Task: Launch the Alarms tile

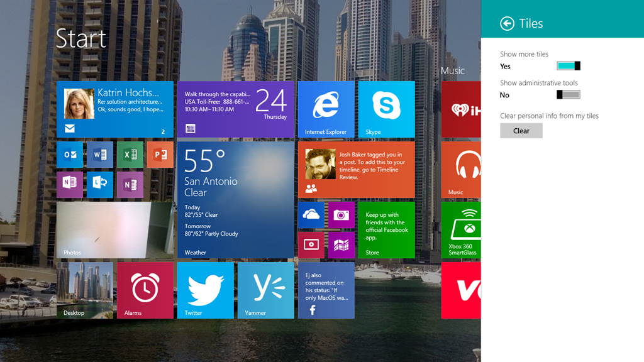Action: (x=145, y=290)
